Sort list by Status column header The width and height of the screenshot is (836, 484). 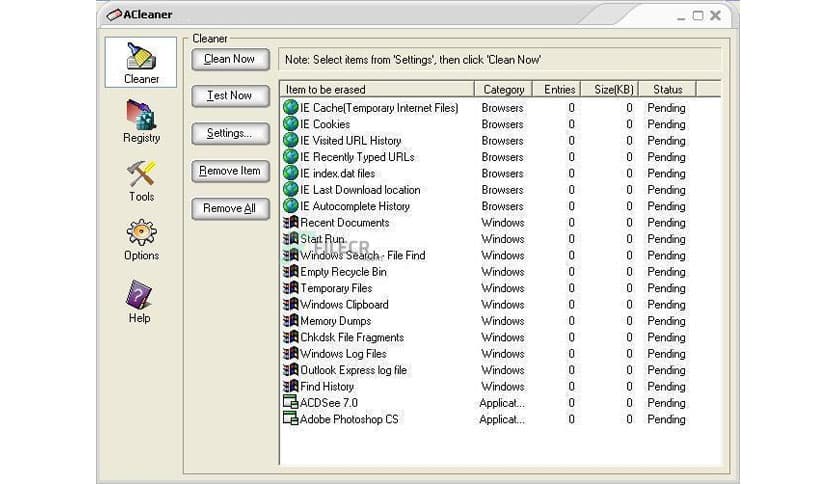(668, 89)
